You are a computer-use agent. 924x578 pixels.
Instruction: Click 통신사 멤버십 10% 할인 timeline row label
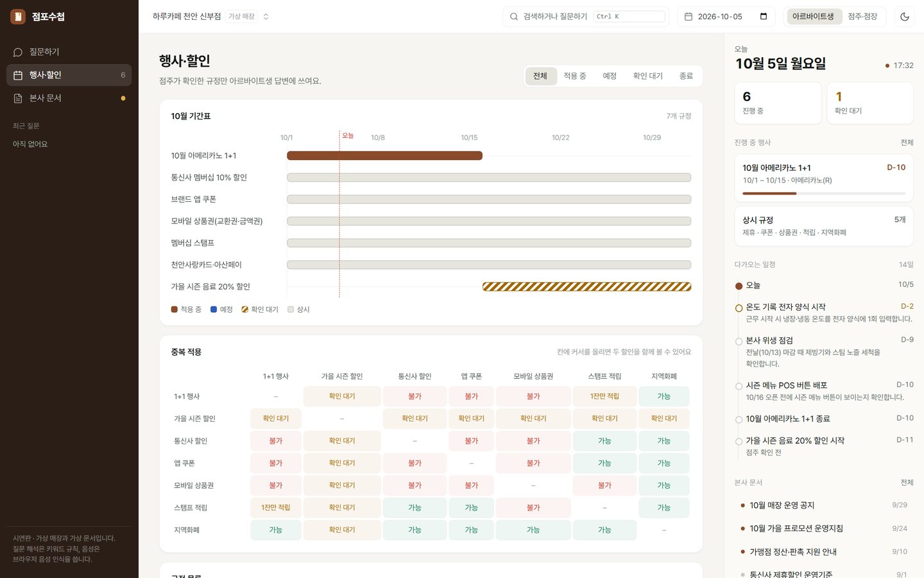[209, 177]
